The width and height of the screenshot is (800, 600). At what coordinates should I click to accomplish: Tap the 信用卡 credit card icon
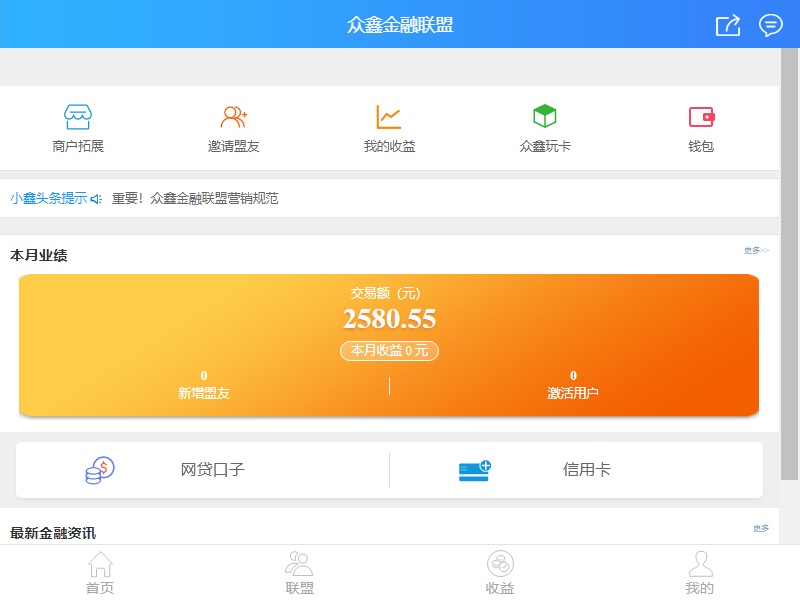click(475, 470)
